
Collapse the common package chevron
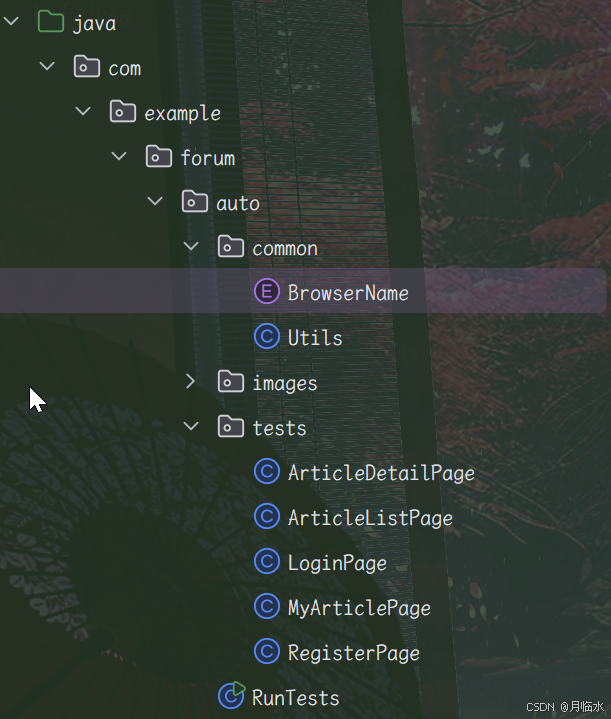pyautogui.click(x=191, y=246)
